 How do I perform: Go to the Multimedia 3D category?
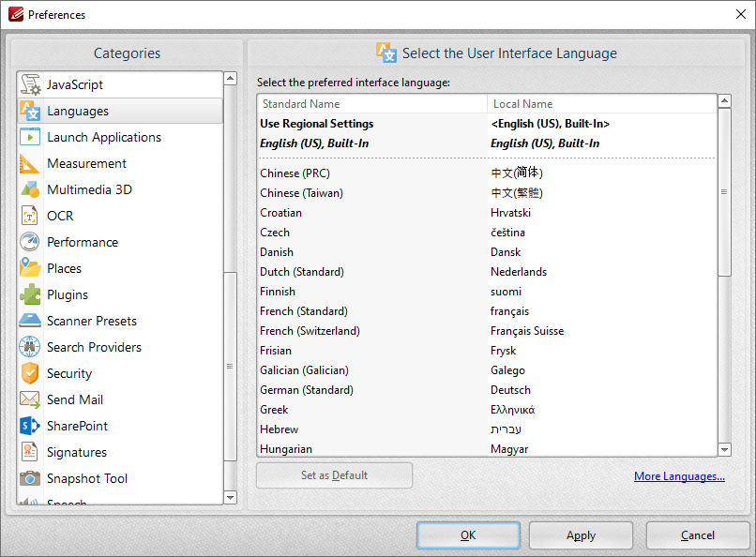90,189
